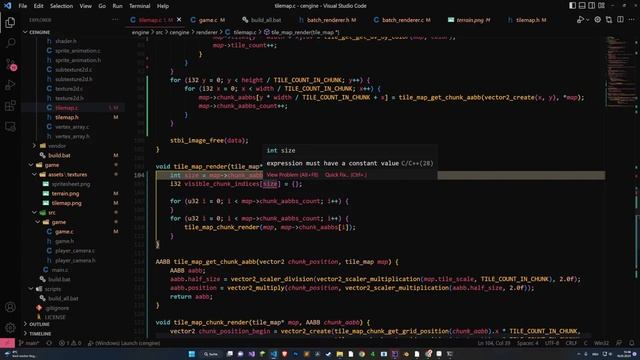Toggle the Secondary Side Bar layout icon
The height and width of the screenshot is (360, 640).
591,6
